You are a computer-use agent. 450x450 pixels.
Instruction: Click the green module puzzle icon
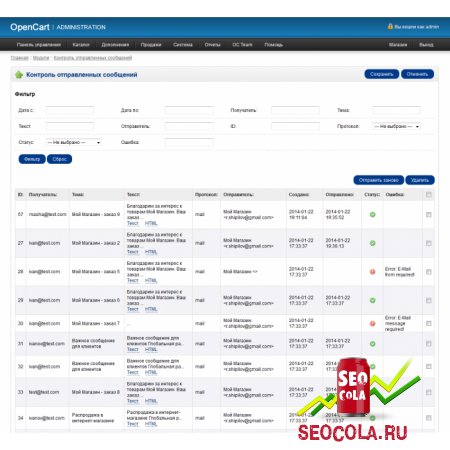[19, 75]
